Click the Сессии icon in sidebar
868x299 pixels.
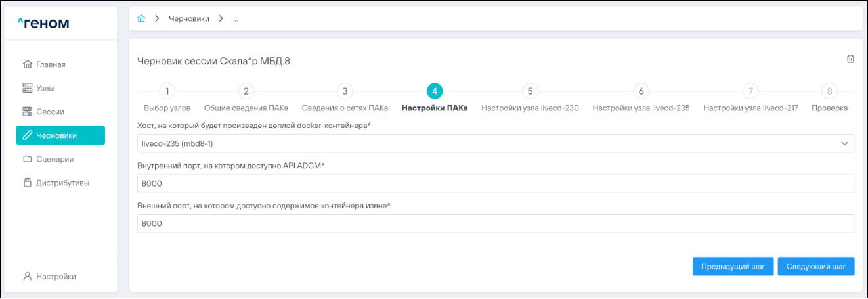(27, 112)
